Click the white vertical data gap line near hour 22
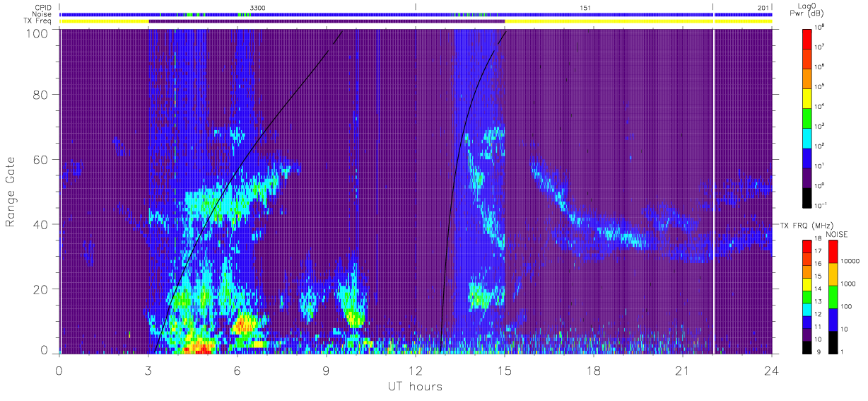This screenshot has width=868, height=401. [x=714, y=191]
